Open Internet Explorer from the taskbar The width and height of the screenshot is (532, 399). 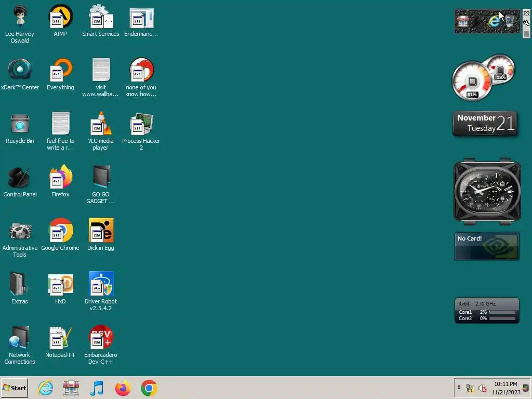point(46,388)
